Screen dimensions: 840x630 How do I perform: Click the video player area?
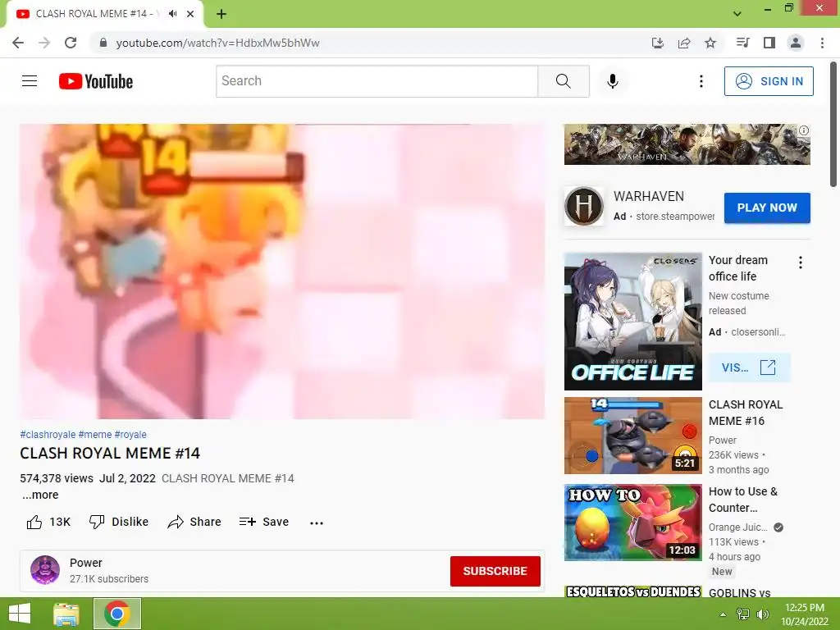(282, 272)
